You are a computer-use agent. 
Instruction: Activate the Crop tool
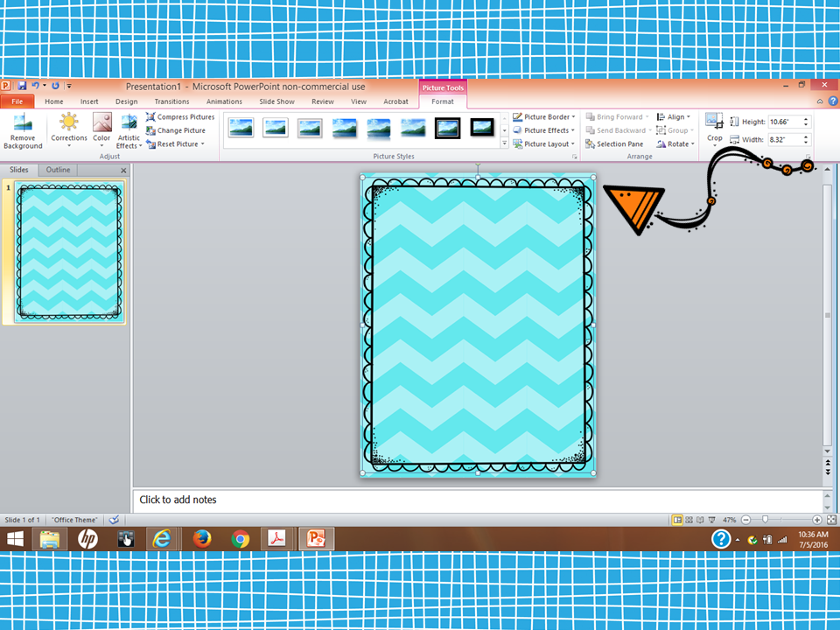coord(714,127)
